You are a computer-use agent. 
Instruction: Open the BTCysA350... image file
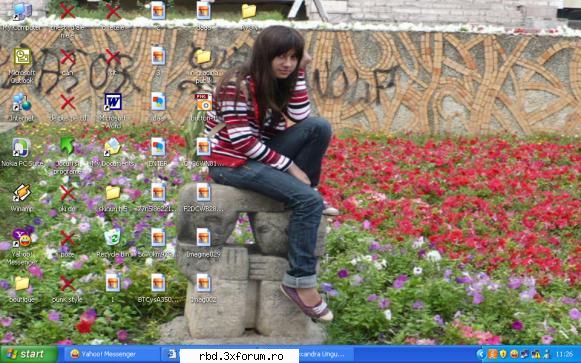pos(158,283)
